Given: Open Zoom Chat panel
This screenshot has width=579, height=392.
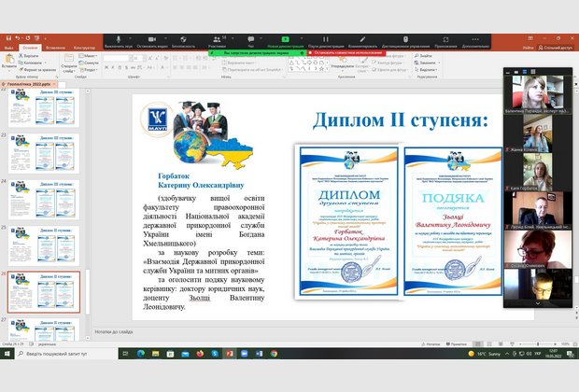Looking at the screenshot, I should click(x=248, y=42).
